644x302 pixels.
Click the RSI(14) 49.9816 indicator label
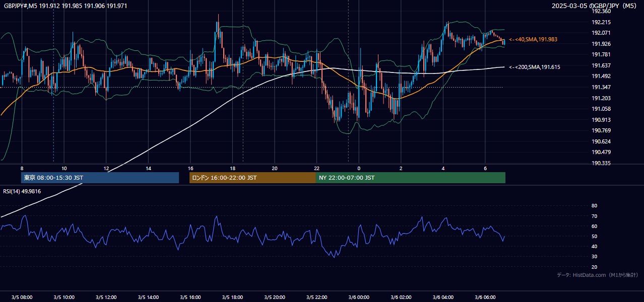(x=22, y=191)
